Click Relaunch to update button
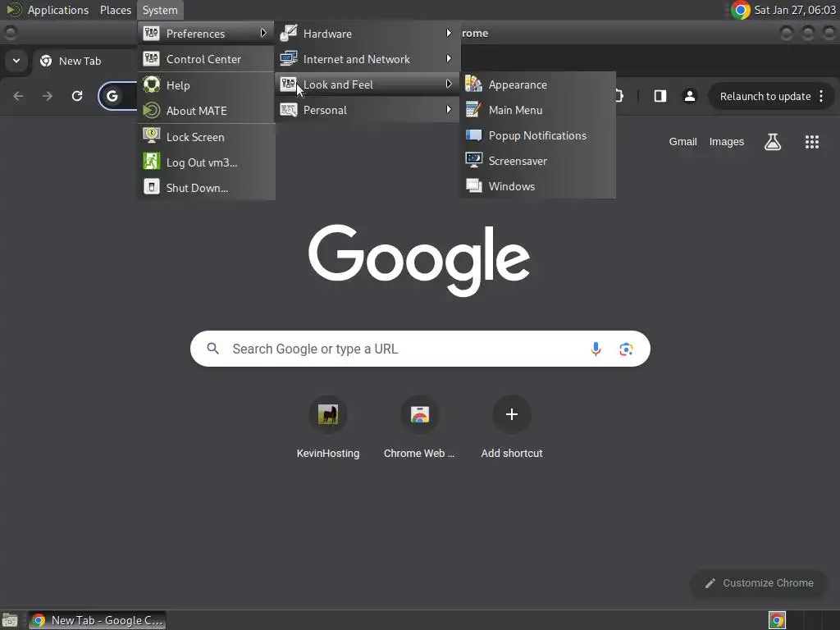Screen dimensions: 840x630 coord(771,97)
